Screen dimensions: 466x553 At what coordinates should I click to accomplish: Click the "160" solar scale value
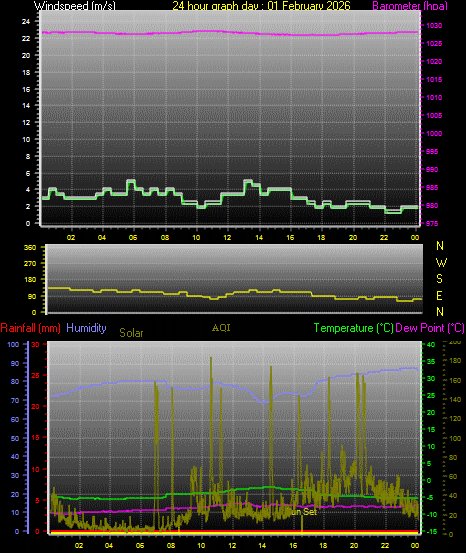455,381
